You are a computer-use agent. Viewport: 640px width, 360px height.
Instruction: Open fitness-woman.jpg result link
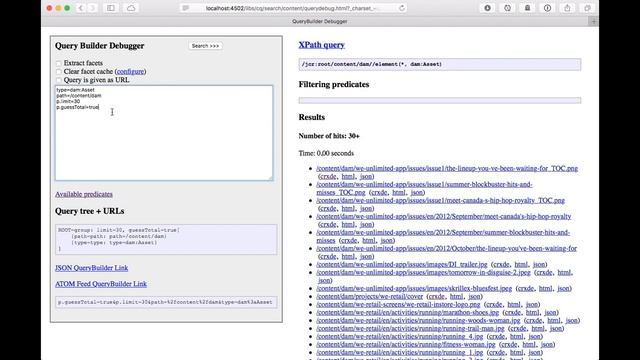click(406, 344)
